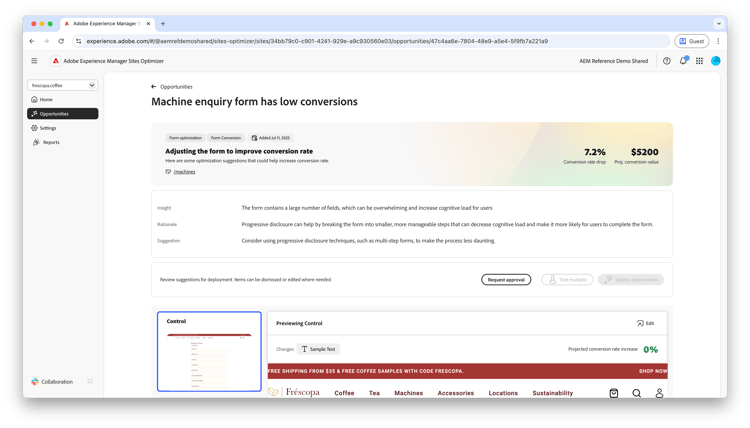Open Locations in preview navigation
The height and width of the screenshot is (428, 750).
(x=503, y=393)
